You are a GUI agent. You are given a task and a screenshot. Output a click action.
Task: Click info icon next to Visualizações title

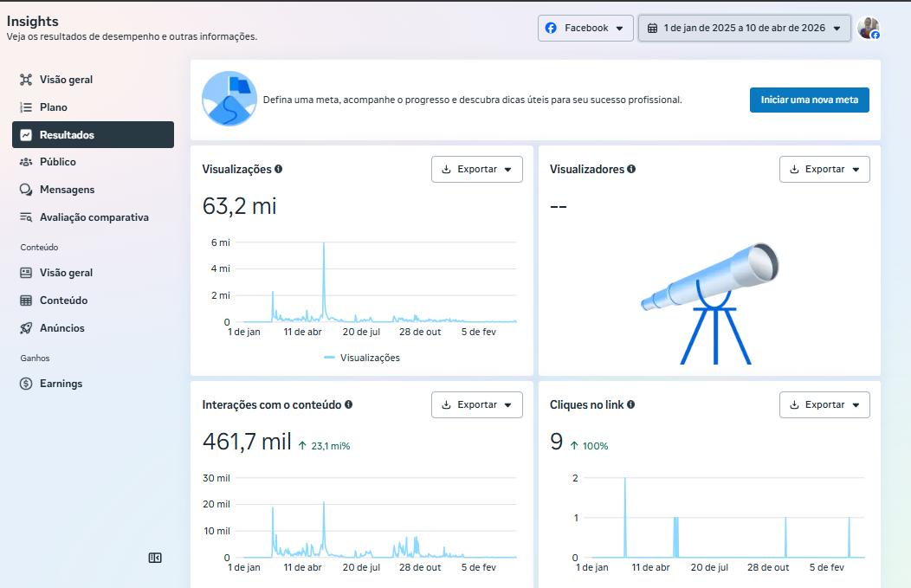click(279, 170)
